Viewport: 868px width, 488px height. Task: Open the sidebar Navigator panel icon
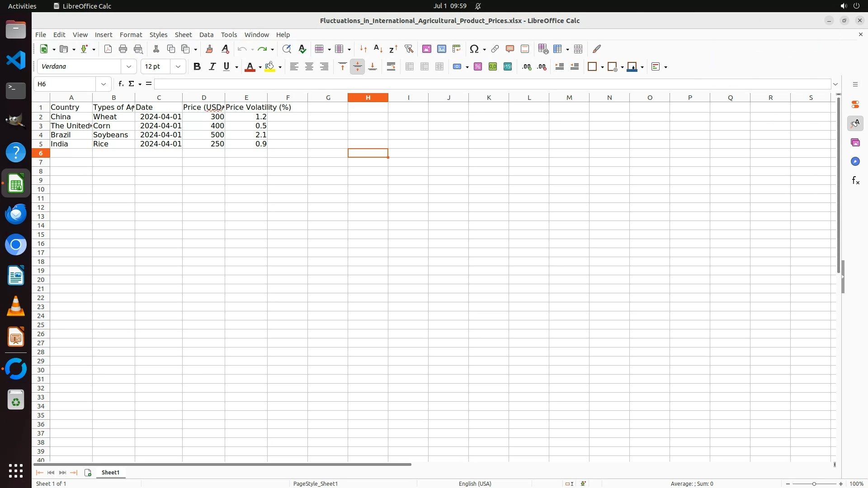(855, 162)
